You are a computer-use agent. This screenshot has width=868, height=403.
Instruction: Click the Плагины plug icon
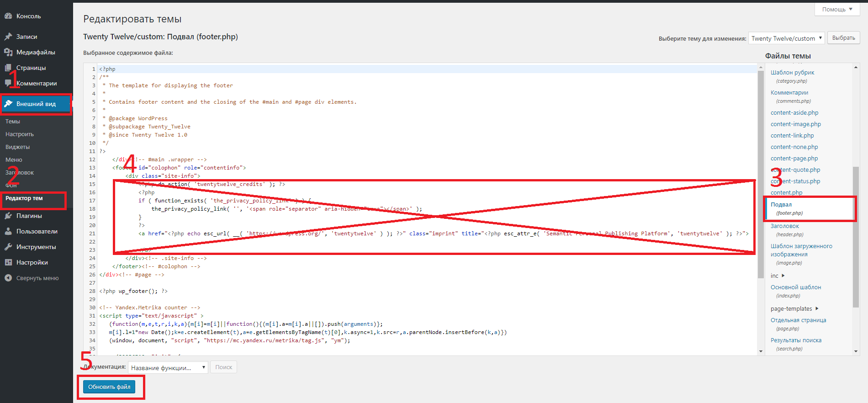[8, 216]
